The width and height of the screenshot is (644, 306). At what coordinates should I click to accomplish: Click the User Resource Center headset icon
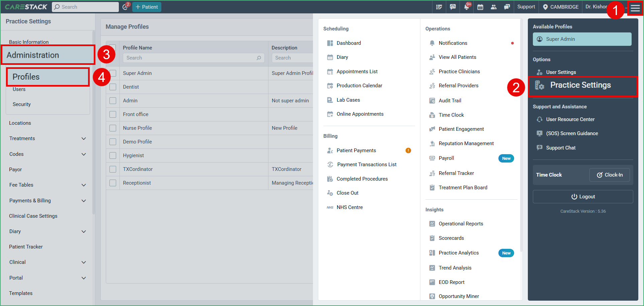pos(540,119)
